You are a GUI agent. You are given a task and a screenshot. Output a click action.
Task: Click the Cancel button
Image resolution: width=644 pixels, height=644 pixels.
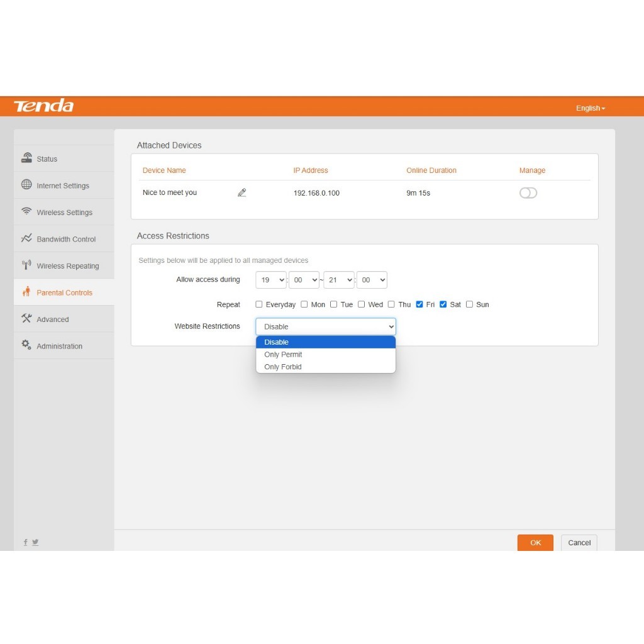click(x=579, y=543)
